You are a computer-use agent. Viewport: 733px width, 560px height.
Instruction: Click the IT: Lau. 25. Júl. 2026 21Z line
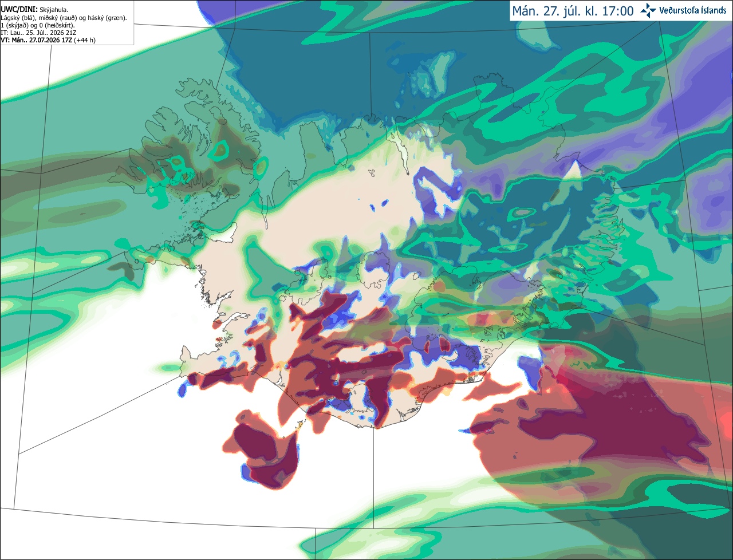(x=38, y=33)
